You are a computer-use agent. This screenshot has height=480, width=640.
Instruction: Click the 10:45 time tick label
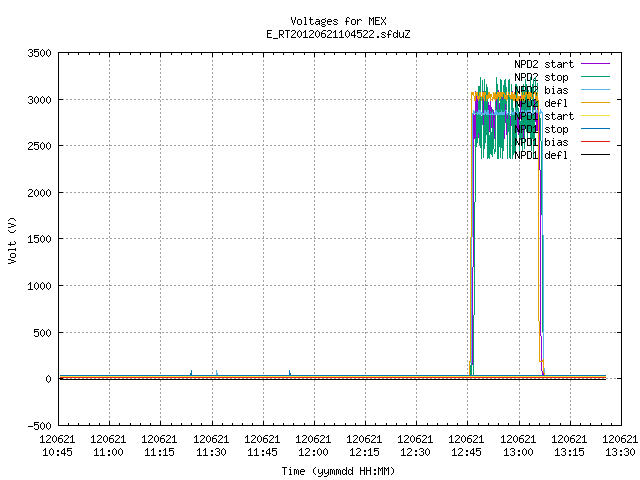coord(57,453)
